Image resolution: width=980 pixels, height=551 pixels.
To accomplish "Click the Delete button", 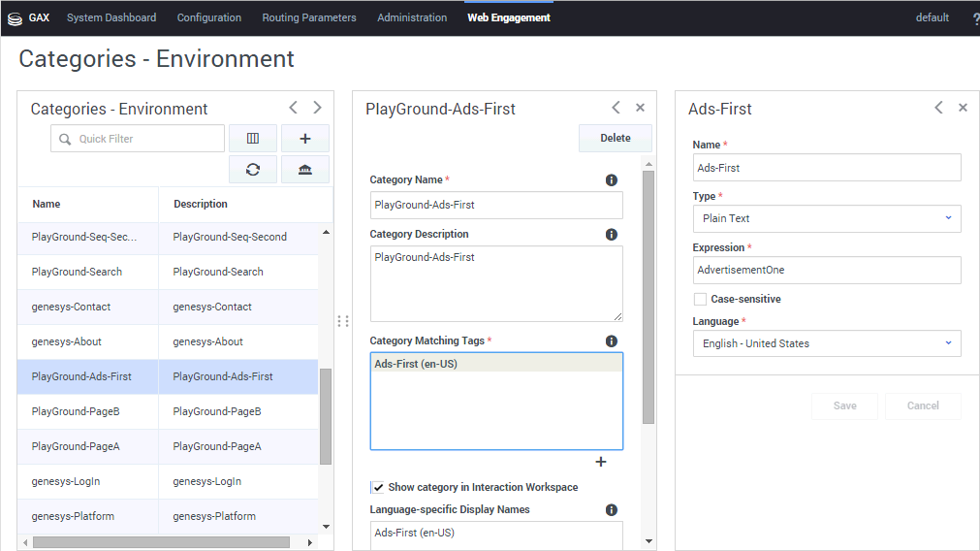I will click(616, 139).
